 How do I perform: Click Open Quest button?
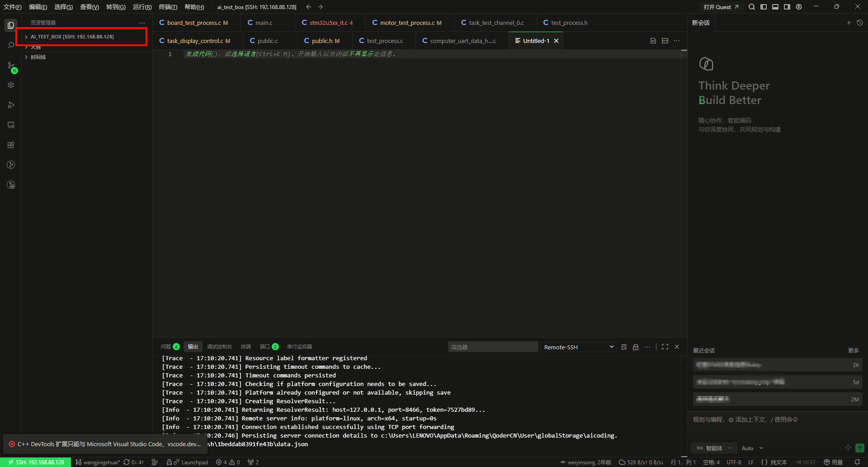(721, 7)
